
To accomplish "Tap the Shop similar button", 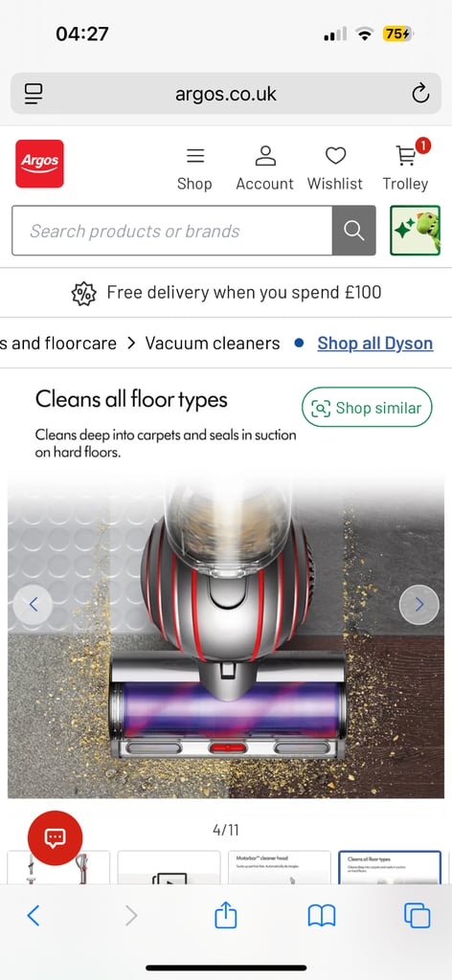I will 367,408.
